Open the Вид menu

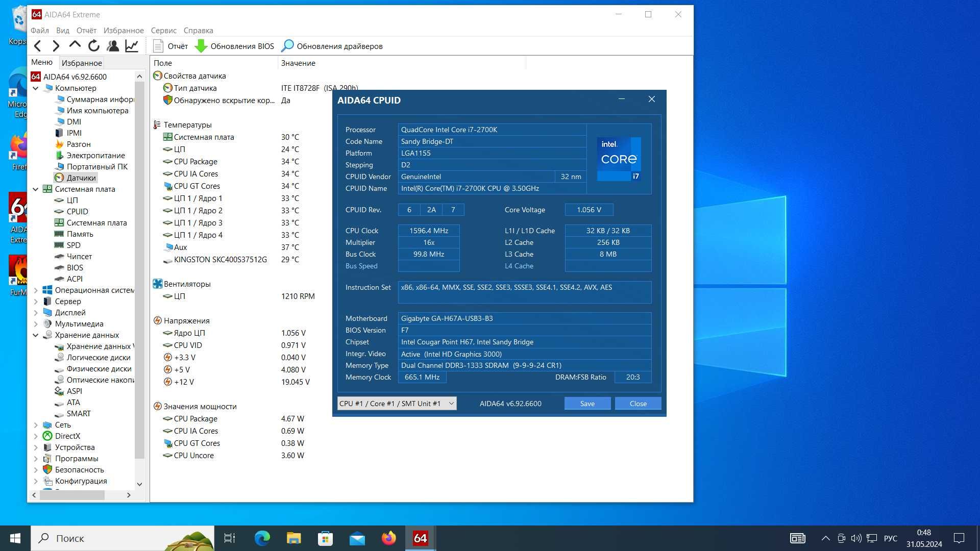(62, 30)
